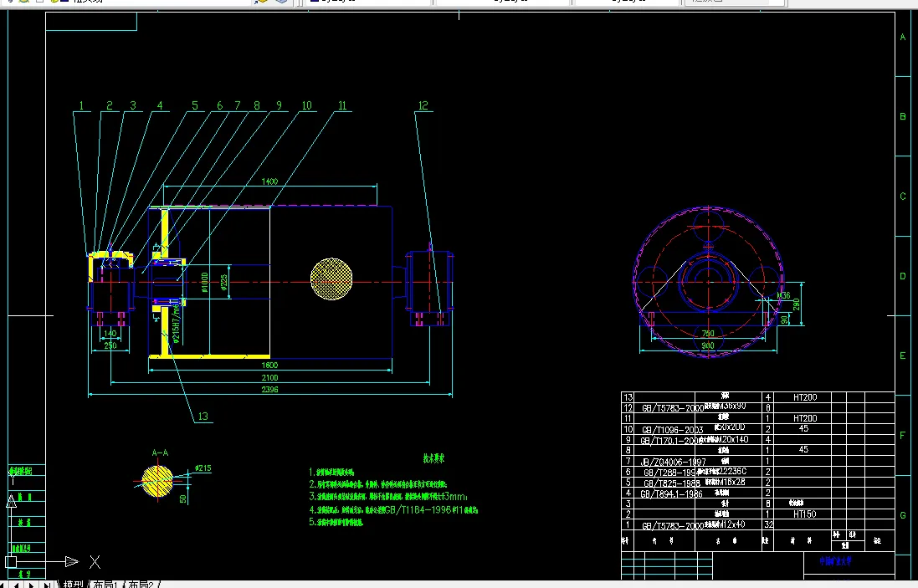Viewport: 918px width, 588px height.
Task: Click the previous layout tab arrow
Action: point(17,584)
